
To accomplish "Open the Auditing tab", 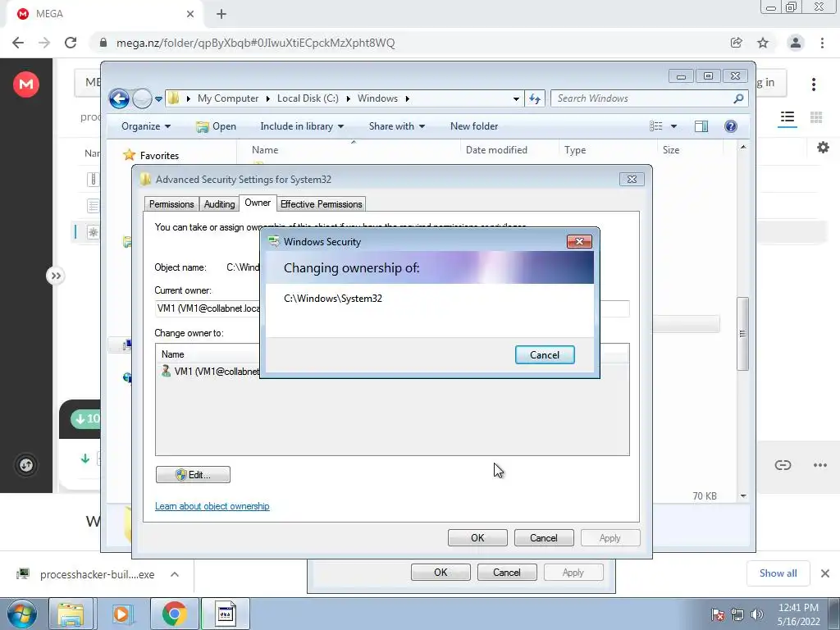I will pos(219,204).
